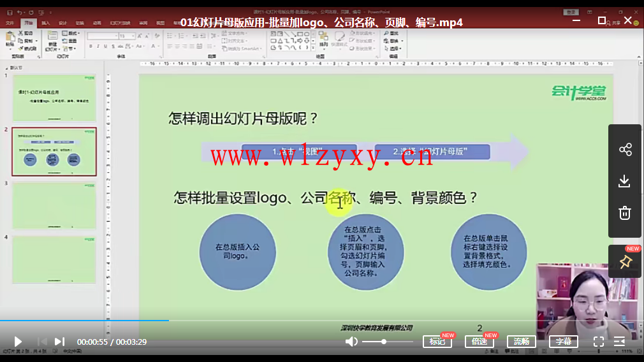Open the 文件 ribbon tab
The height and width of the screenshot is (362, 644).
pos(10,23)
